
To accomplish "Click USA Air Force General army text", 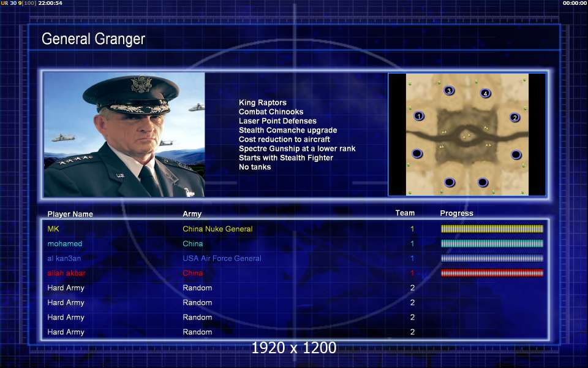I will [x=222, y=258].
